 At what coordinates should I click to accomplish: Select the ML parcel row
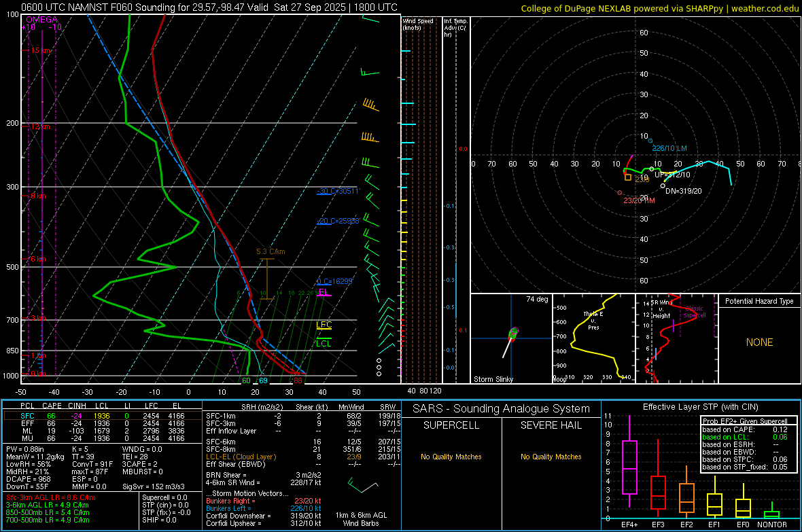pyautogui.click(x=103, y=431)
